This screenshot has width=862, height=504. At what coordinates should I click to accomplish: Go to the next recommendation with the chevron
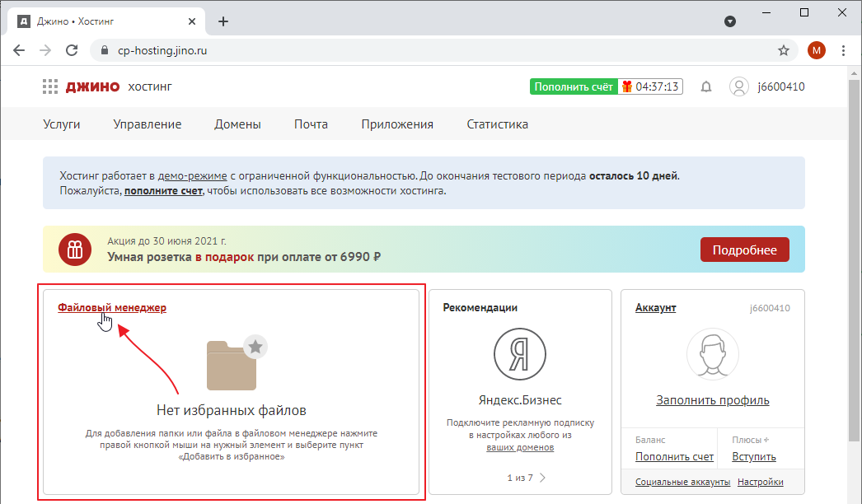click(x=542, y=477)
